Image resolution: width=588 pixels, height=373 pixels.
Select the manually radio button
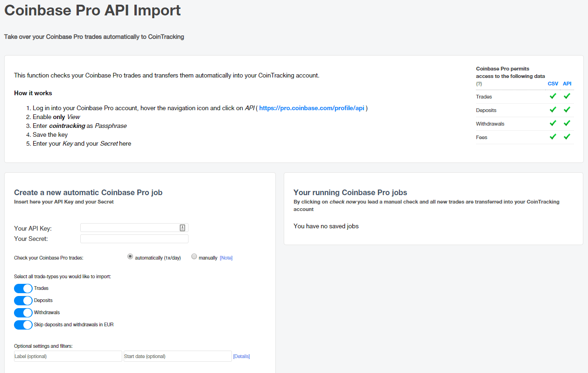(194, 257)
